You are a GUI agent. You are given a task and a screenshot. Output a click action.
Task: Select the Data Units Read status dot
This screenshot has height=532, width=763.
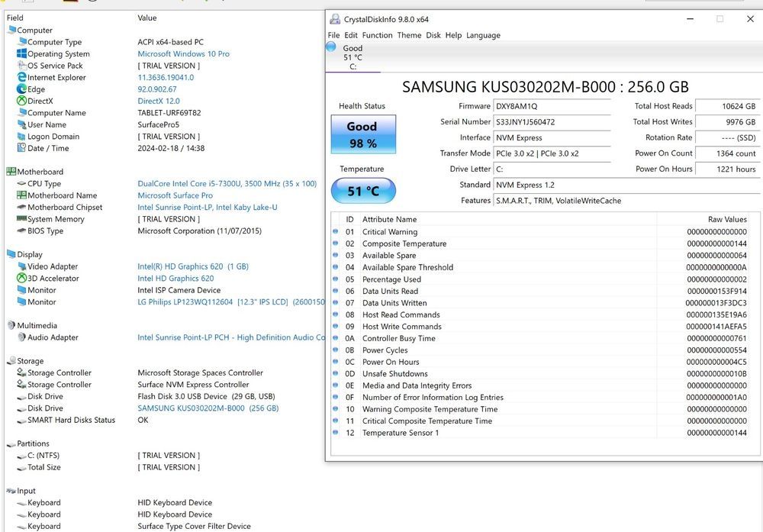pyautogui.click(x=335, y=291)
